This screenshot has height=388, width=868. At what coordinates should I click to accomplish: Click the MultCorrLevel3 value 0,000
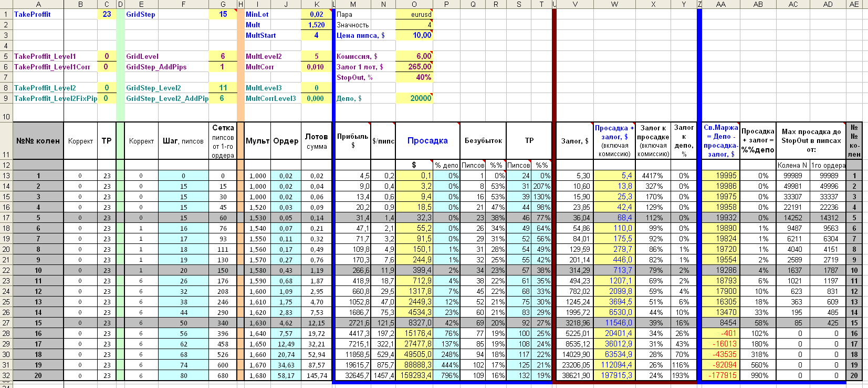tap(317, 98)
